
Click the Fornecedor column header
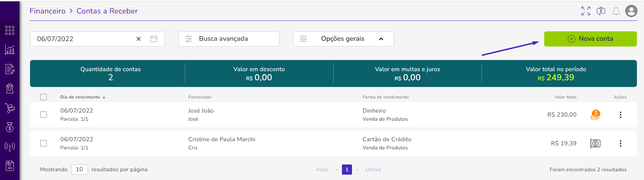tap(200, 97)
